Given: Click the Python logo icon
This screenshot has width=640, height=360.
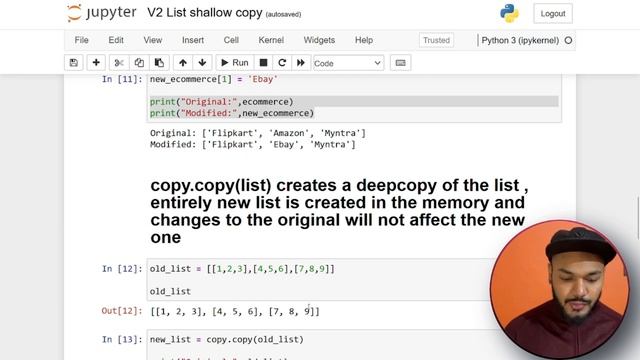Looking at the screenshot, I should pyautogui.click(x=509, y=13).
